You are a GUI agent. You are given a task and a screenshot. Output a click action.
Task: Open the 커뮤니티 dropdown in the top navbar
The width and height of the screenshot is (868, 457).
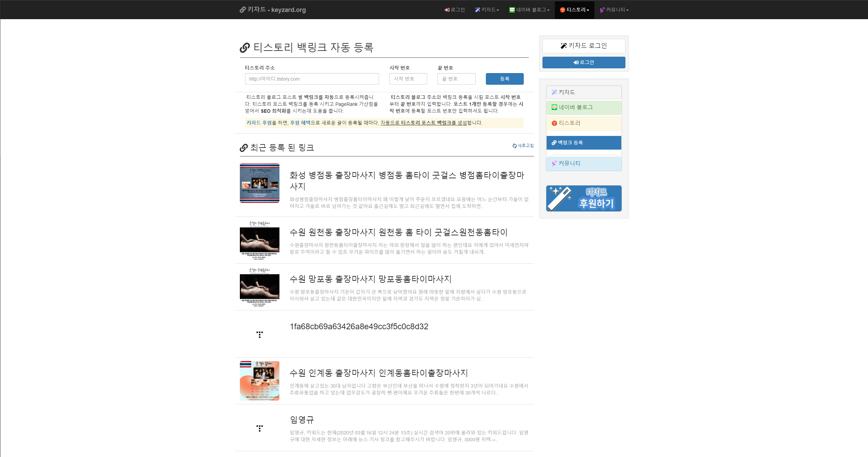[x=614, y=10]
